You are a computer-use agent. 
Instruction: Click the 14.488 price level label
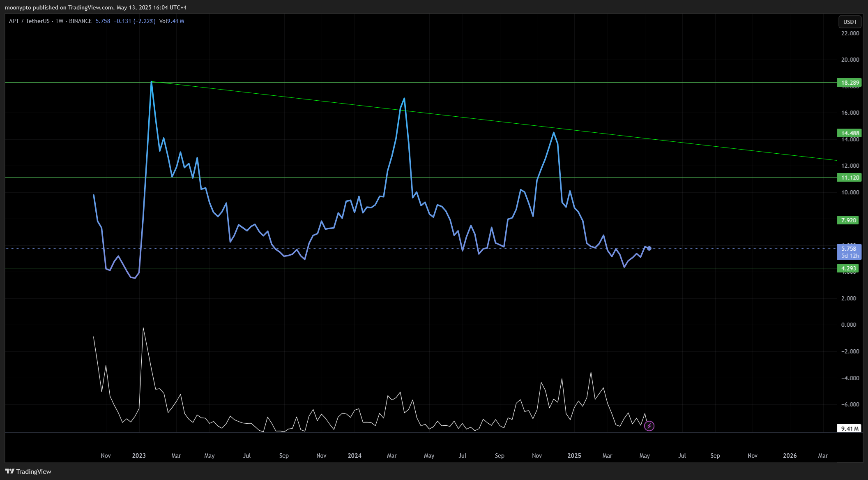click(850, 133)
